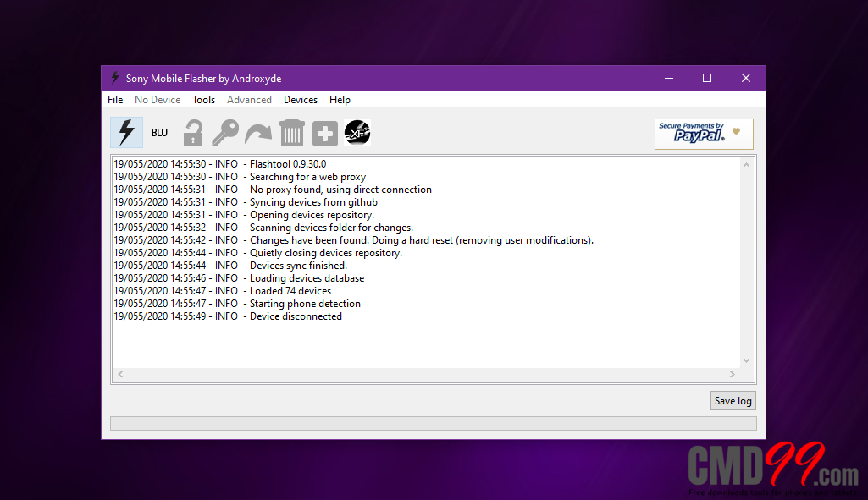Image resolution: width=868 pixels, height=500 pixels.
Task: Click the log scroll left arrow
Action: coord(120,375)
